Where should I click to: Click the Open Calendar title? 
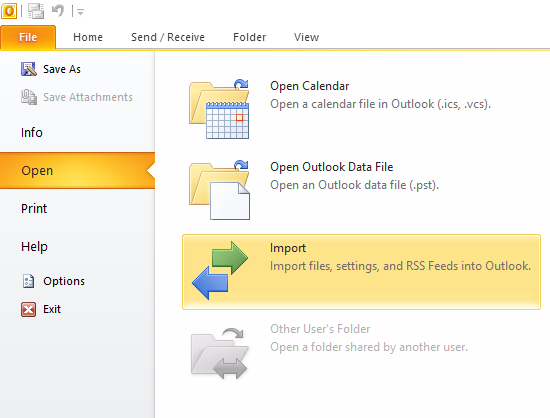[309, 86]
